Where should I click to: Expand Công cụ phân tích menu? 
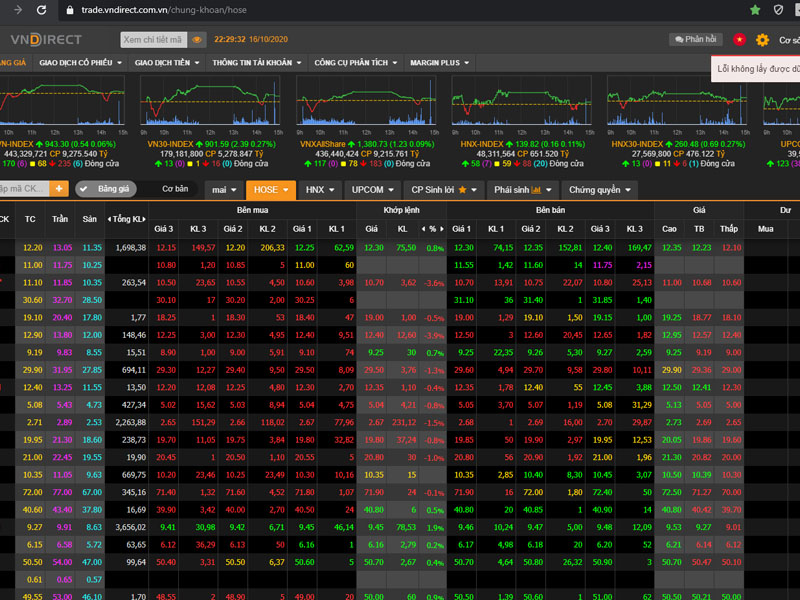coord(356,63)
